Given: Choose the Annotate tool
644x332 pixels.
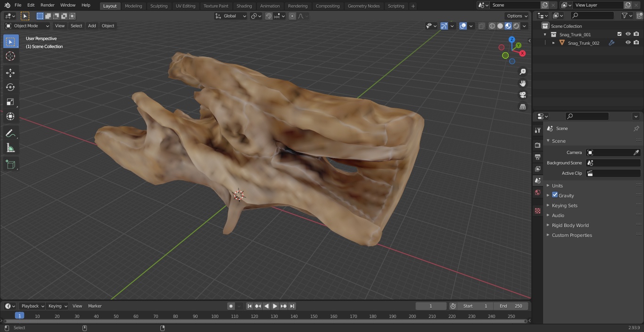Looking at the screenshot, I should (x=10, y=133).
